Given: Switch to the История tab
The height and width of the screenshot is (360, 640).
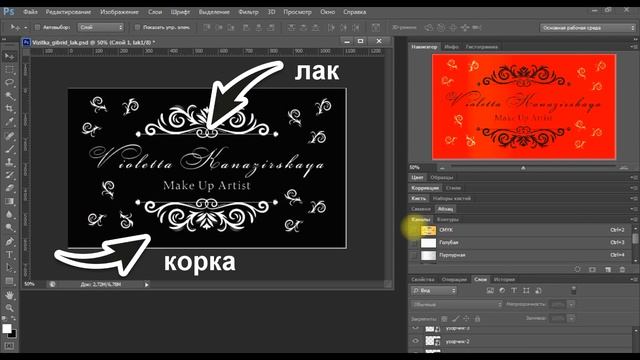Looking at the screenshot, I should click(504, 280).
